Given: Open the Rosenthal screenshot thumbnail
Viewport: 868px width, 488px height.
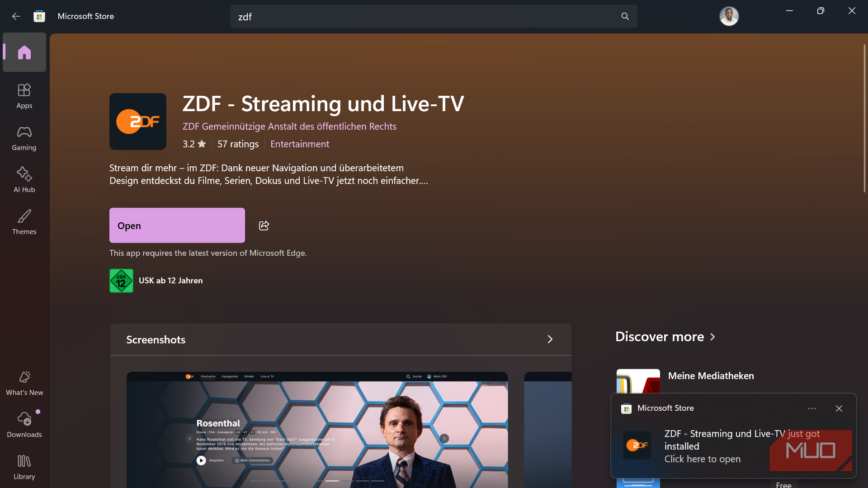Looking at the screenshot, I should coord(317,430).
